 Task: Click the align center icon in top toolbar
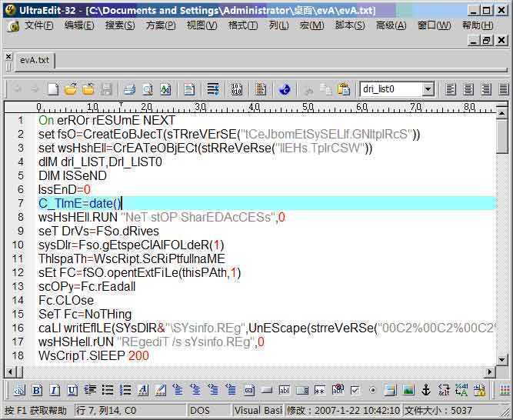[468, 89]
